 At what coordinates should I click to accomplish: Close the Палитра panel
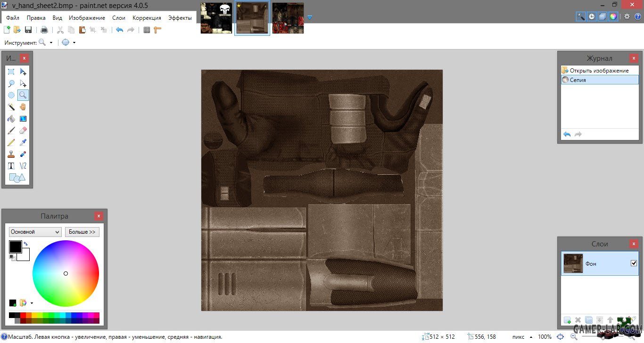[x=99, y=216]
